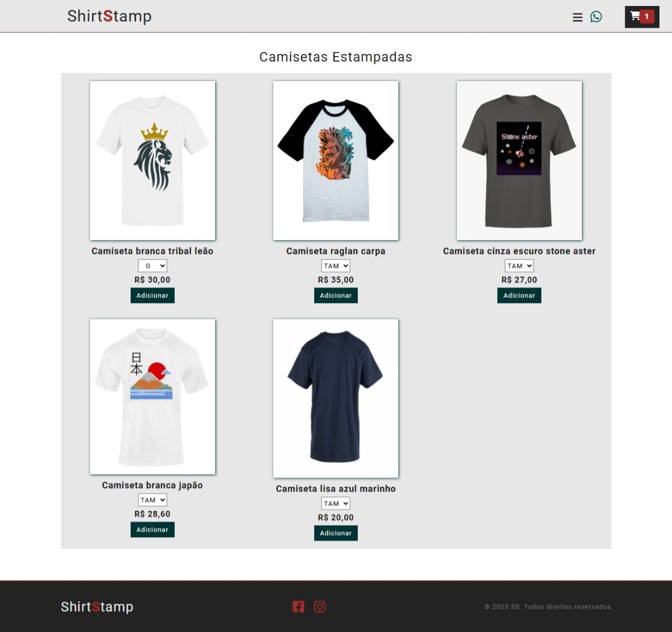
Task: Add the branca japão shirt to cart
Action: pos(152,530)
